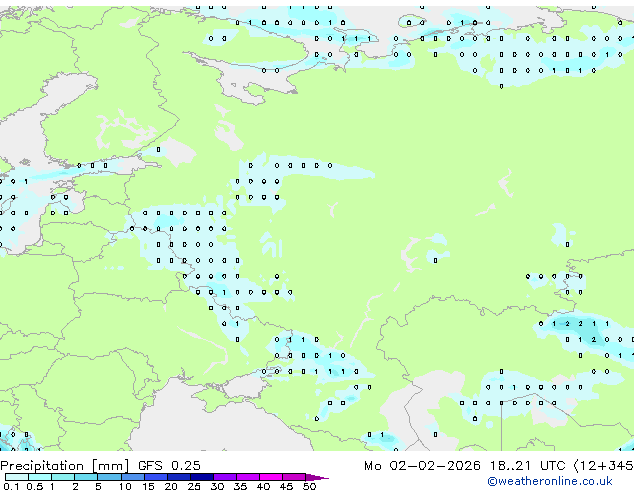Image resolution: width=634 pixels, height=490 pixels.
Task: Pick the 15–20 mm legend color swatch
Action: click(x=155, y=477)
